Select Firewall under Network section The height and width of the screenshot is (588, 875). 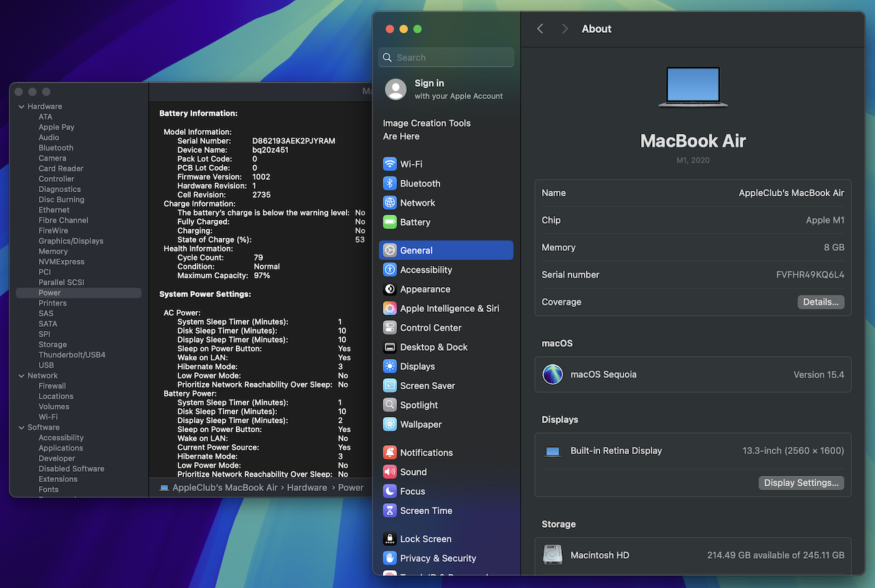coord(52,386)
